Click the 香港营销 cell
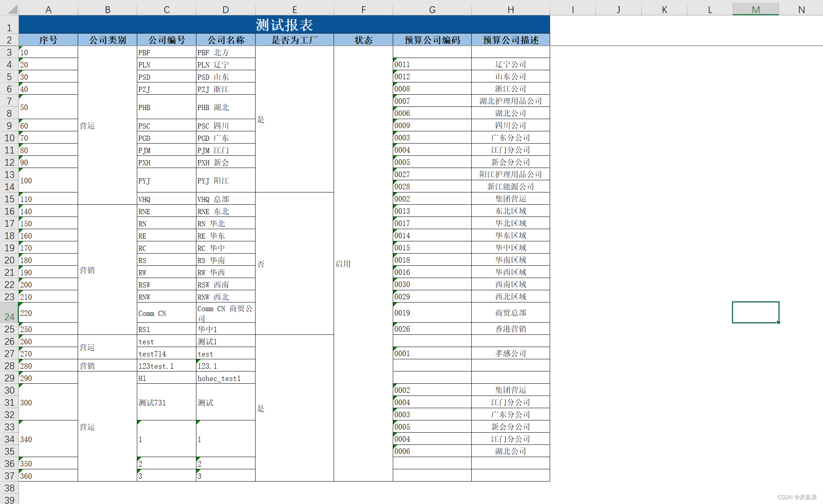Viewport: 823px width, 504px height. coord(510,329)
